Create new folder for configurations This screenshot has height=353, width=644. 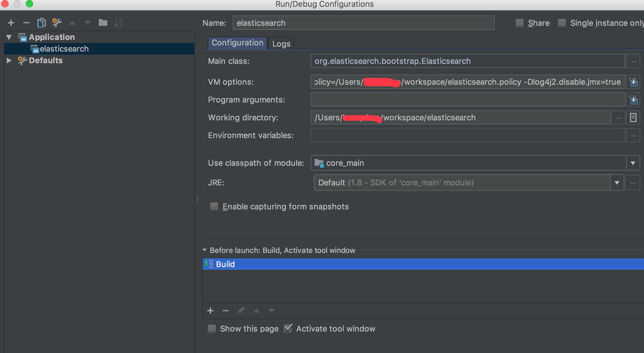103,23
